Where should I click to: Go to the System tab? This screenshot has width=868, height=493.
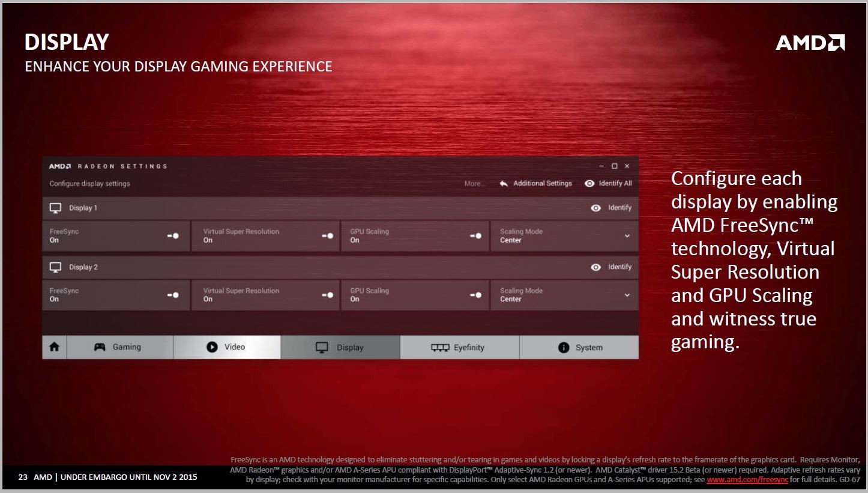(579, 347)
